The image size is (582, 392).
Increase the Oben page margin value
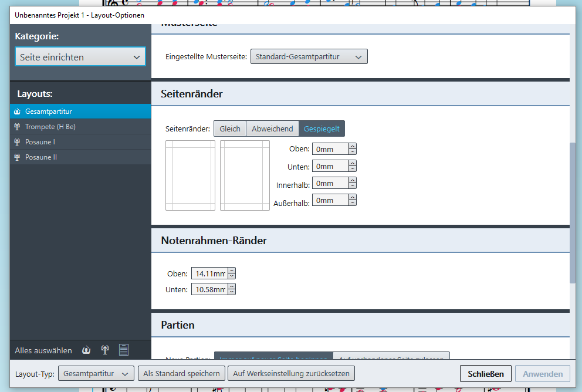pos(353,146)
